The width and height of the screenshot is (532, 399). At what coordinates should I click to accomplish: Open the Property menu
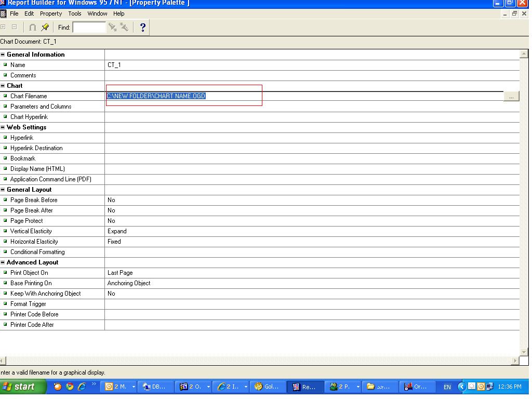click(51, 14)
